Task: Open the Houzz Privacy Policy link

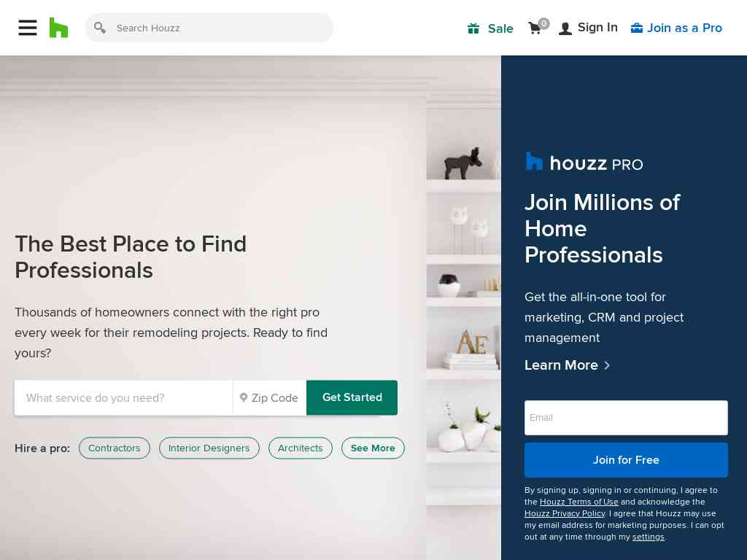Action: coord(565,513)
